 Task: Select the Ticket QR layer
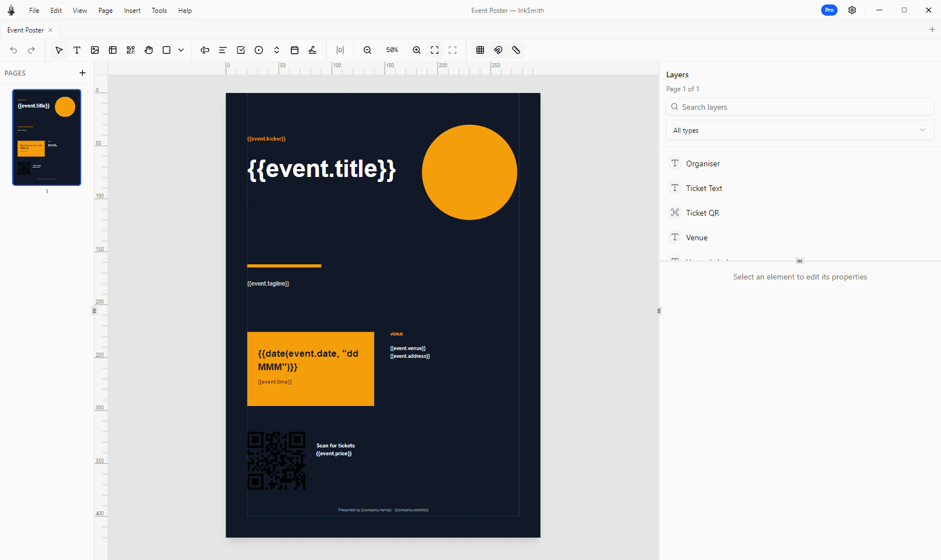(800, 213)
